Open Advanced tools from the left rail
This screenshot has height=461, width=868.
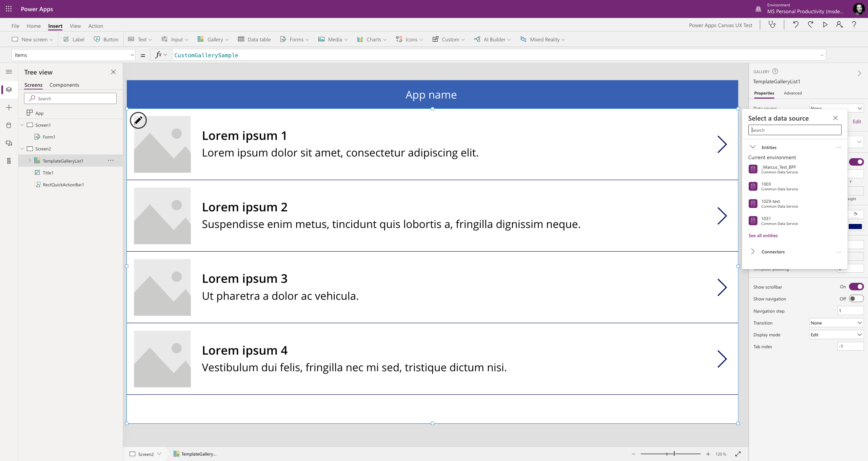(x=8, y=161)
